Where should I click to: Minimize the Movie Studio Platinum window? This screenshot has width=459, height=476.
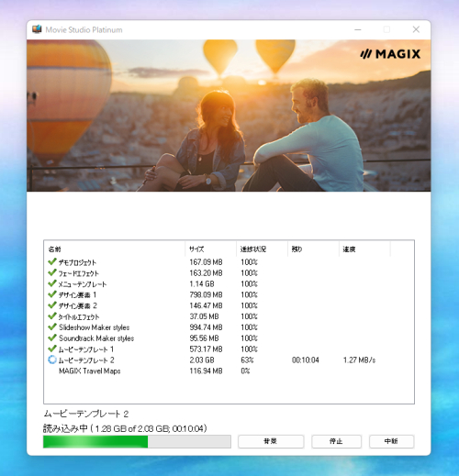point(358,29)
